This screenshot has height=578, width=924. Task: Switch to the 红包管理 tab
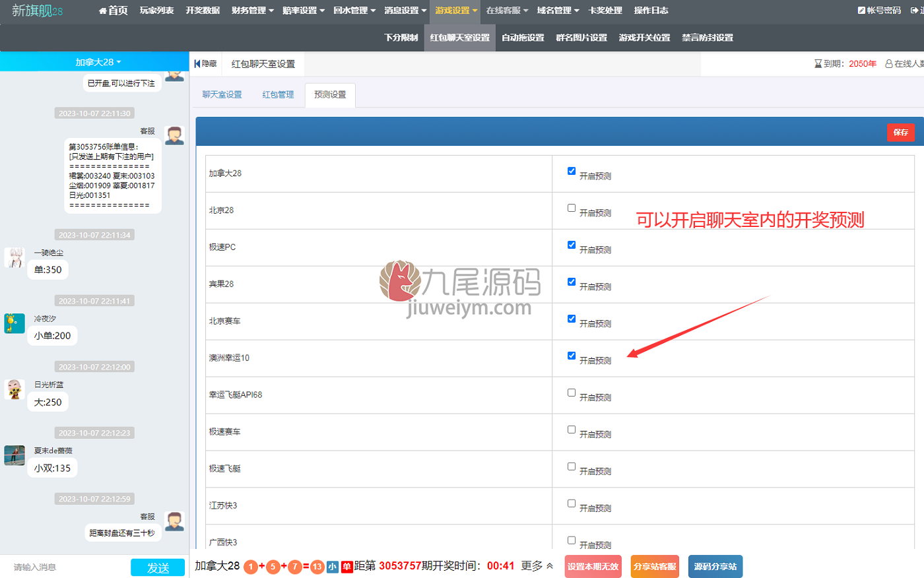pyautogui.click(x=278, y=95)
